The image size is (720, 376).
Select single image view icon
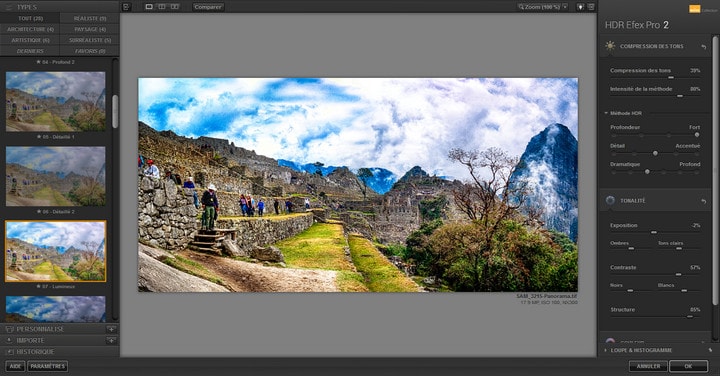[149, 7]
